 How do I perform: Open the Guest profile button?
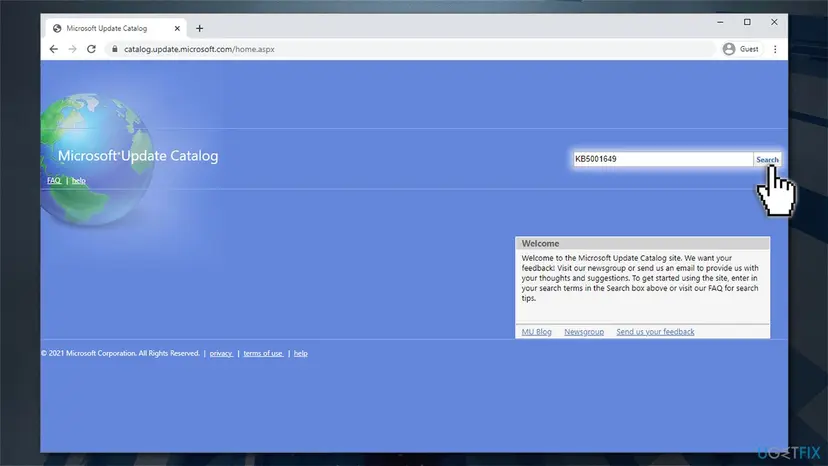pyautogui.click(x=741, y=49)
